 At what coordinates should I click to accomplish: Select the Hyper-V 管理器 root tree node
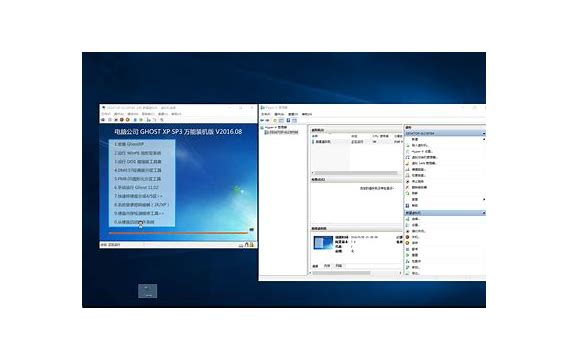276,127
